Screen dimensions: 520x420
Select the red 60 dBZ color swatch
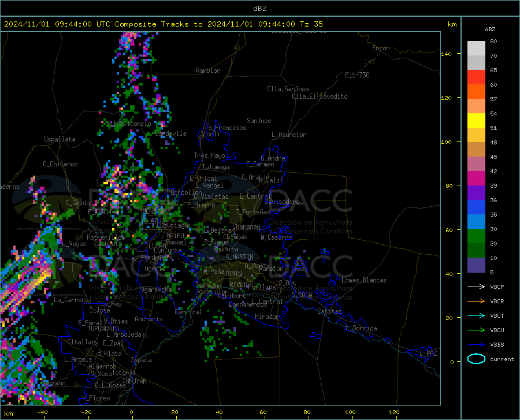click(x=476, y=77)
